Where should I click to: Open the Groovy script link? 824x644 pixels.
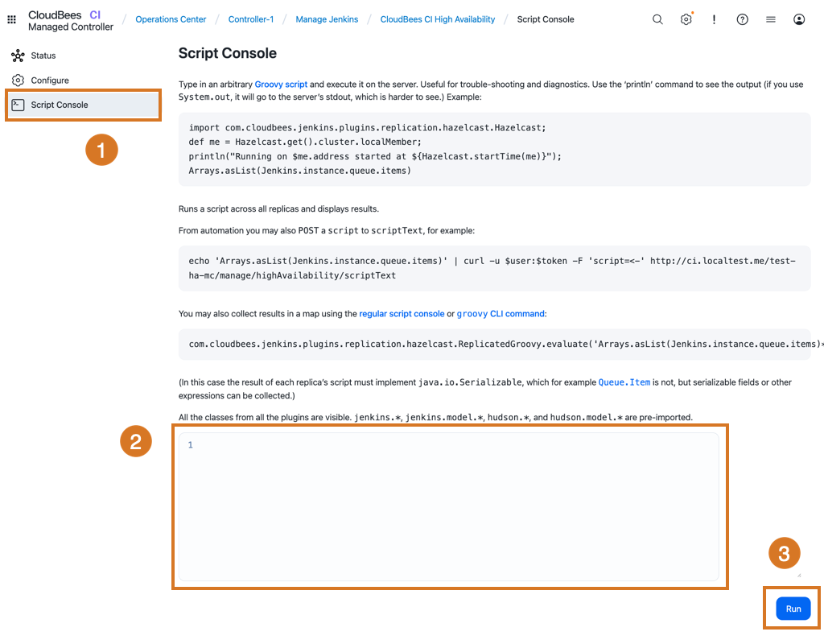click(x=281, y=84)
